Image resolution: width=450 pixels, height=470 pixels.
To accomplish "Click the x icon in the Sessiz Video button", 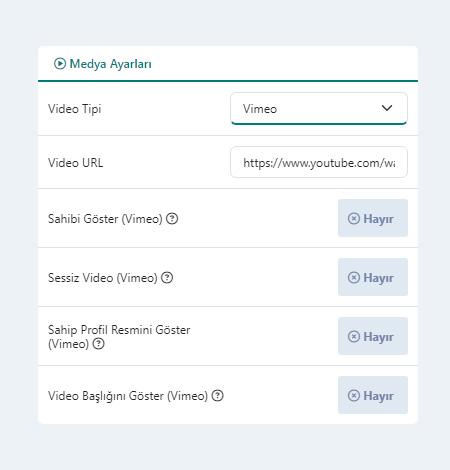I will 354,278.
